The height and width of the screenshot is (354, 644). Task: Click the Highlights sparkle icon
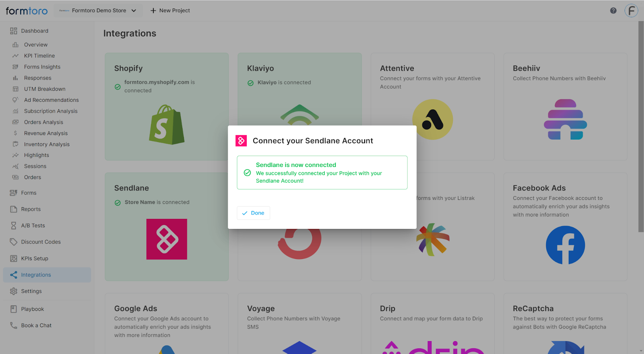(15, 155)
